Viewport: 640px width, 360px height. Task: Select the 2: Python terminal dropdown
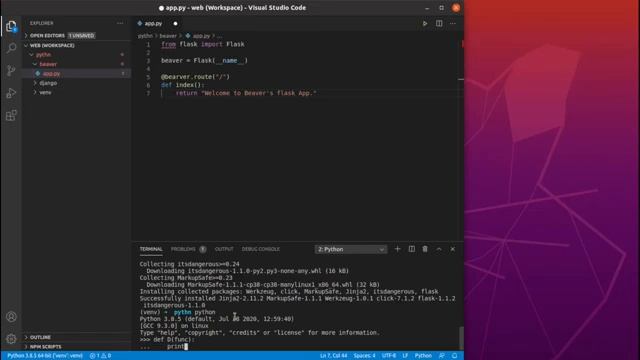(351, 249)
